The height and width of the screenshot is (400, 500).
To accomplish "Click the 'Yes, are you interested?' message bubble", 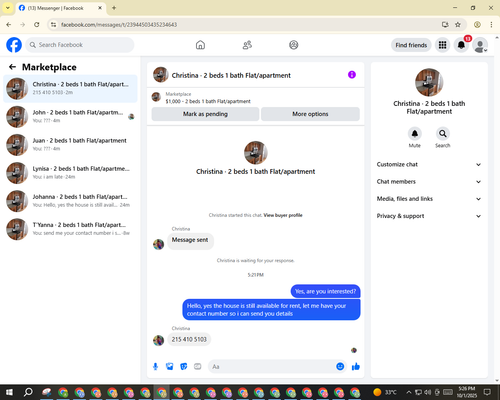I will [325, 291].
